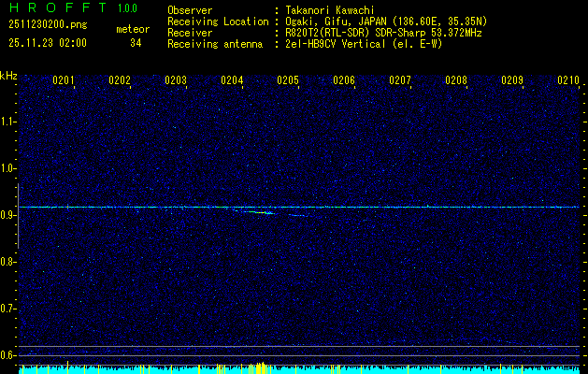Viewport: 588px width, 374px height.
Task: Click the 0.9 kHz axis label
Action: pyautogui.click(x=7, y=215)
